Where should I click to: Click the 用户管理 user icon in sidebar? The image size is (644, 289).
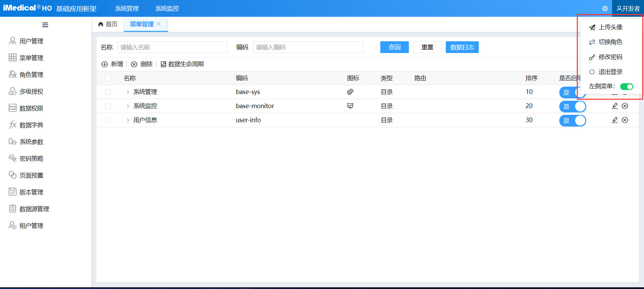12,41
